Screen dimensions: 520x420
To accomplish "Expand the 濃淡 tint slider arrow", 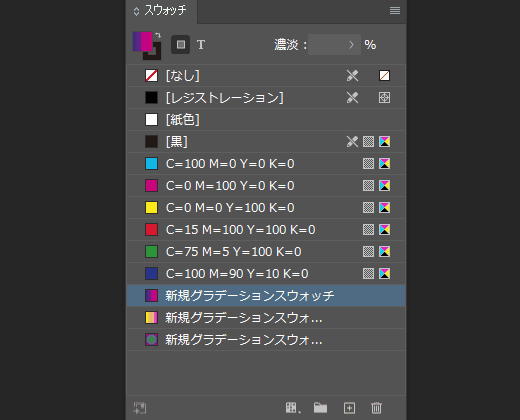I will click(x=351, y=45).
